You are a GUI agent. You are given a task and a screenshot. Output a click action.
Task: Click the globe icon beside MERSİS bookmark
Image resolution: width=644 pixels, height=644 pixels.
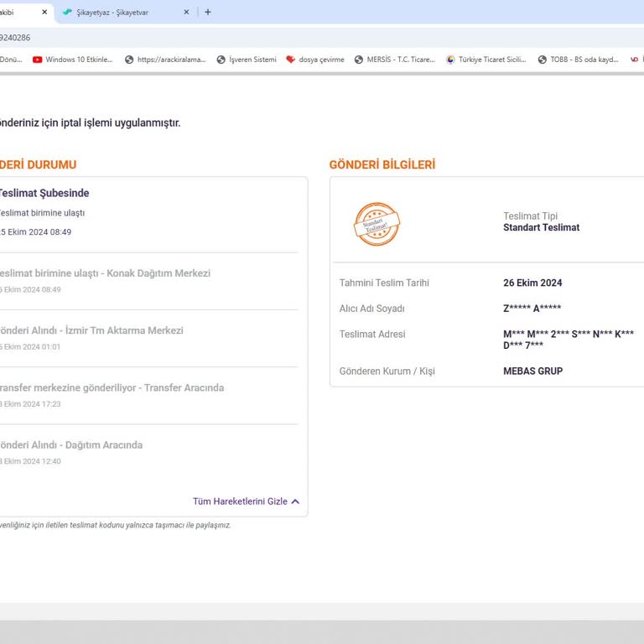[x=359, y=60]
